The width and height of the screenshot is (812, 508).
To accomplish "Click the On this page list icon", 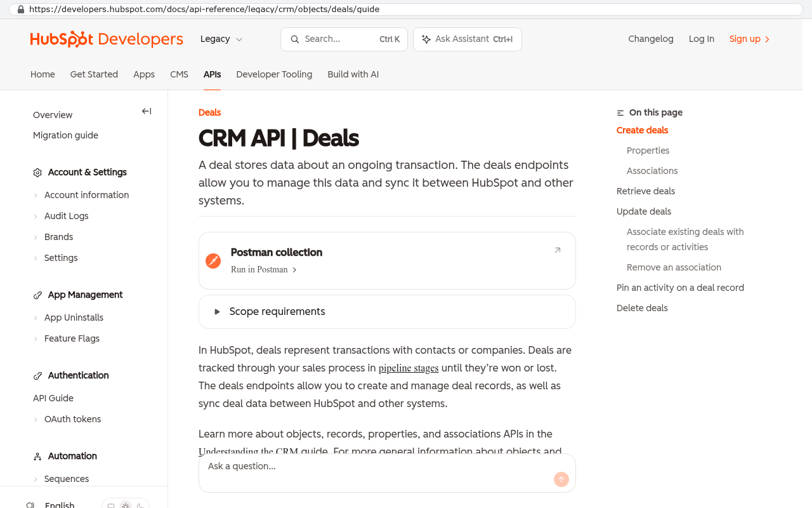I will pyautogui.click(x=620, y=113).
